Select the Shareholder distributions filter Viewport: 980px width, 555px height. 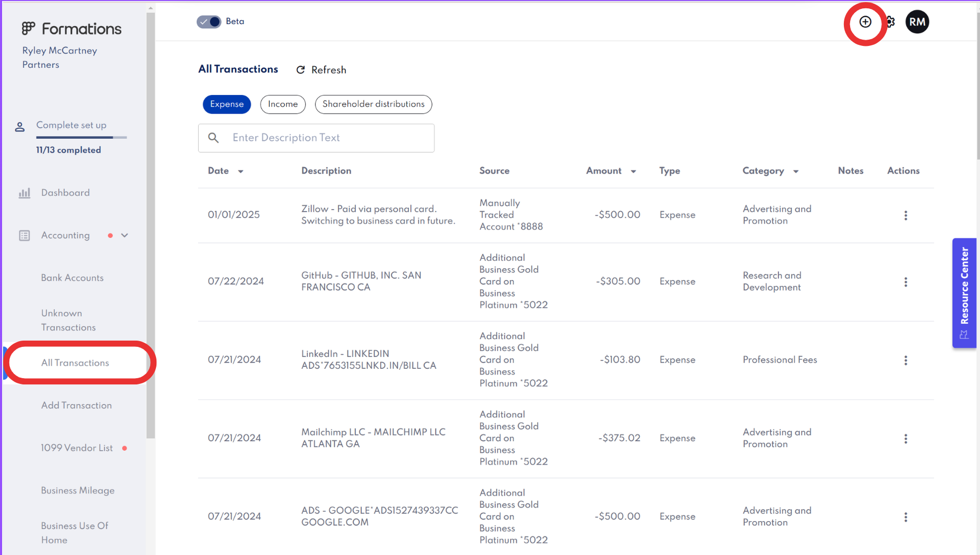pos(373,104)
